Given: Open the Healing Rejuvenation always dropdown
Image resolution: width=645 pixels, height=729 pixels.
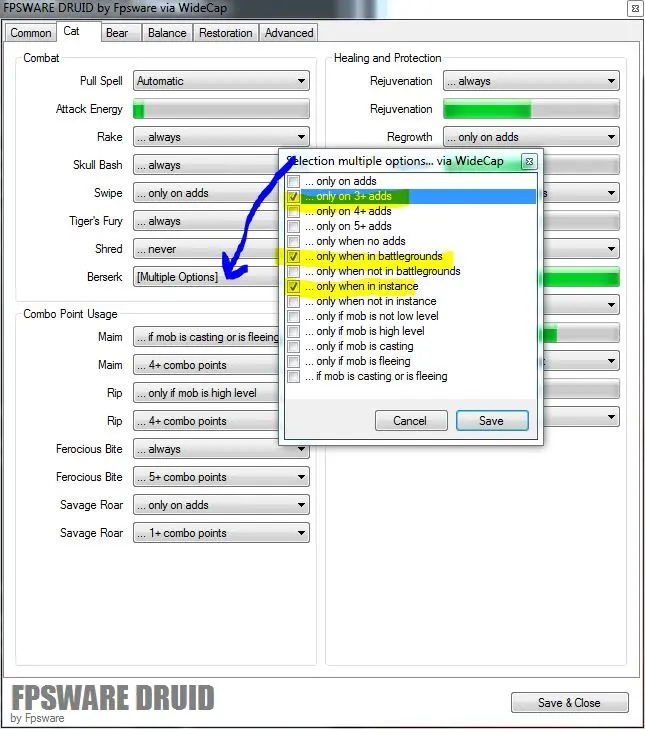Looking at the screenshot, I should [x=531, y=81].
